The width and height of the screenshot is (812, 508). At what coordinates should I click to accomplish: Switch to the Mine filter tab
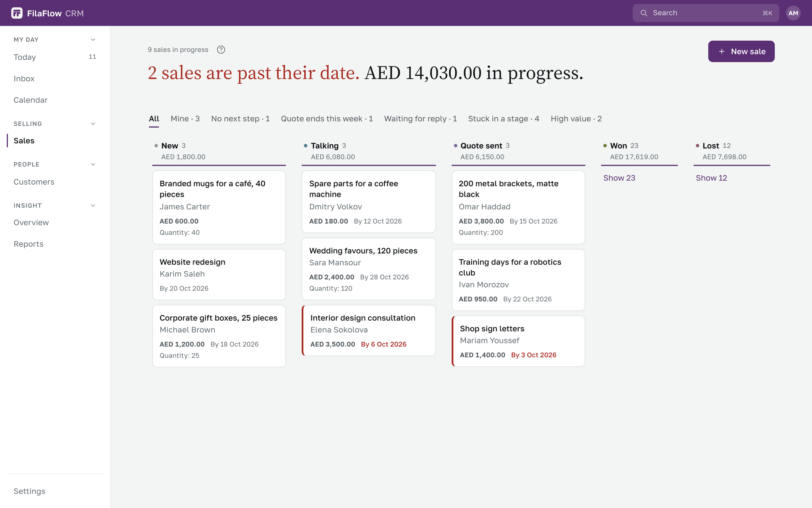[185, 119]
